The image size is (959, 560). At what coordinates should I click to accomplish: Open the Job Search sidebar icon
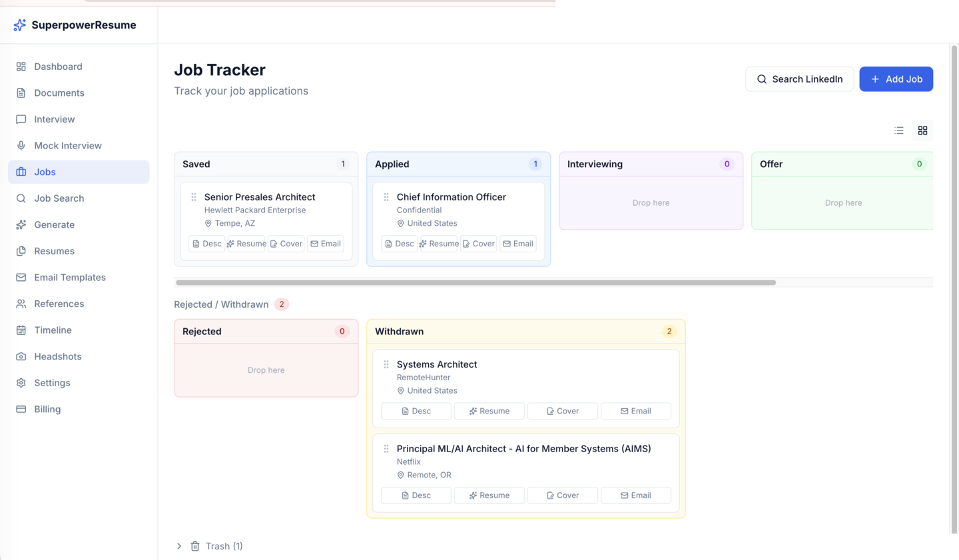pos(21,198)
